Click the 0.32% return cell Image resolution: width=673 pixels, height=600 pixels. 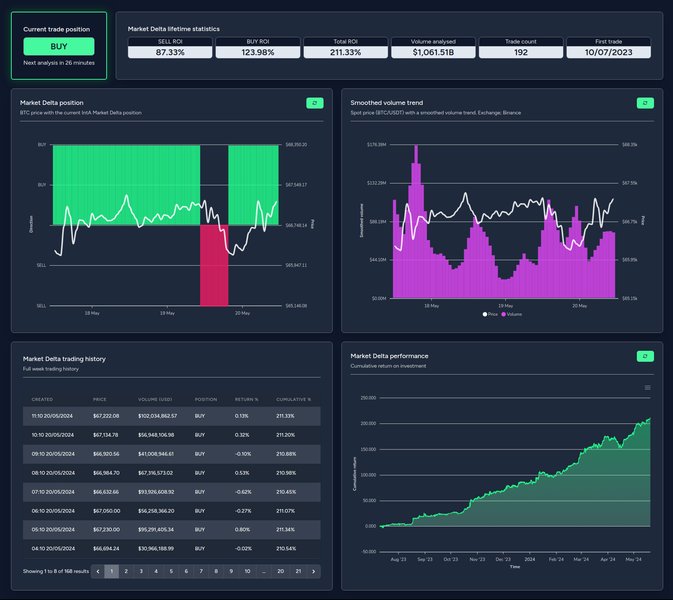pos(242,435)
